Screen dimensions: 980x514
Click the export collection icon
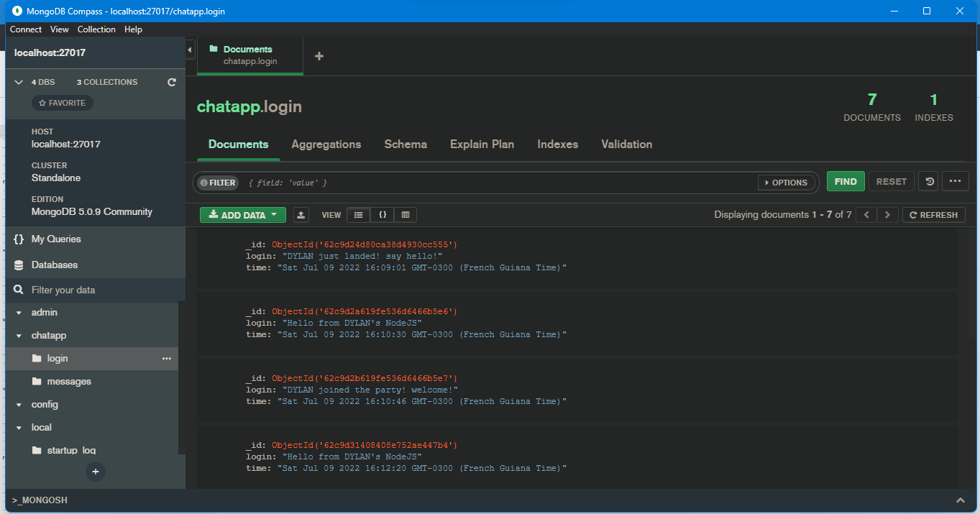tap(301, 215)
